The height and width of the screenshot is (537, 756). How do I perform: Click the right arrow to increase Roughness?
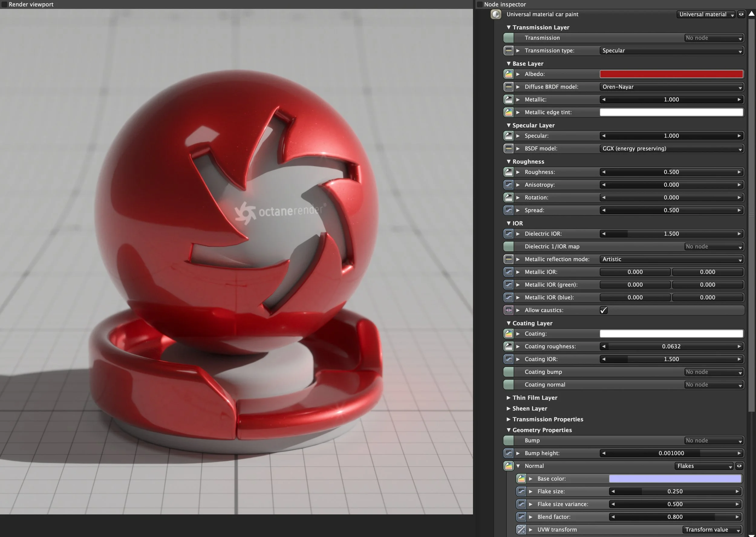click(x=739, y=172)
